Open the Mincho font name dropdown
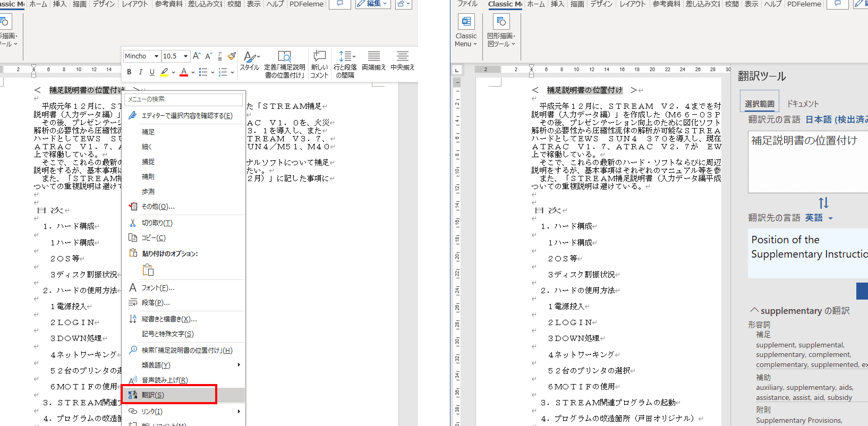The width and height of the screenshot is (868, 426). point(156,56)
